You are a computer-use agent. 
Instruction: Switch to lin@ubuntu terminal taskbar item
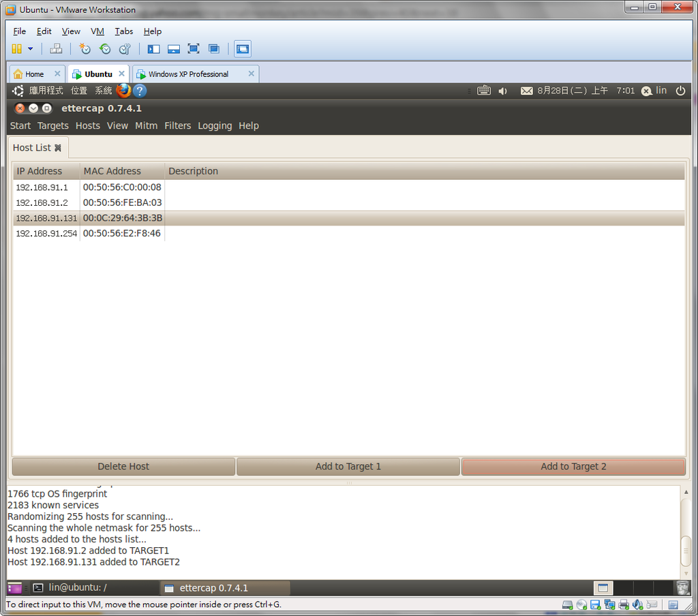pyautogui.click(x=93, y=587)
